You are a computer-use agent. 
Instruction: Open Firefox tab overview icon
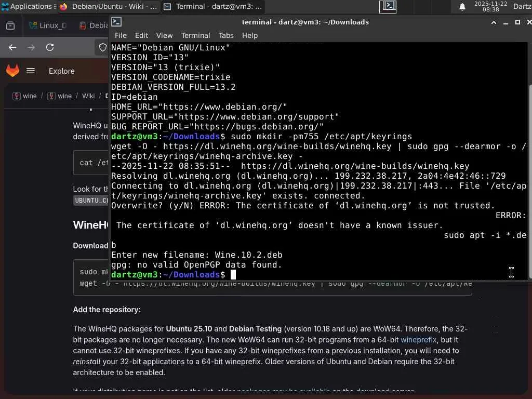tap(10, 25)
